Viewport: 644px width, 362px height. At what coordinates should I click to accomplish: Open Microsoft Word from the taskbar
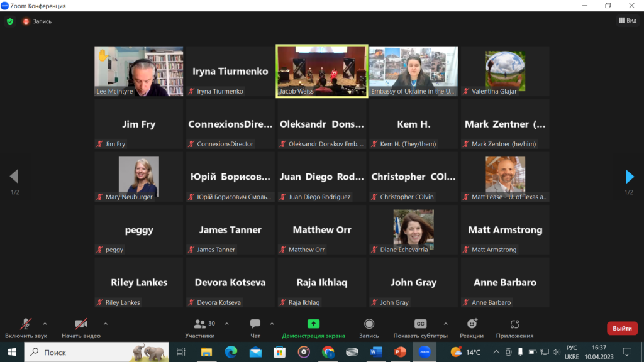click(376, 352)
